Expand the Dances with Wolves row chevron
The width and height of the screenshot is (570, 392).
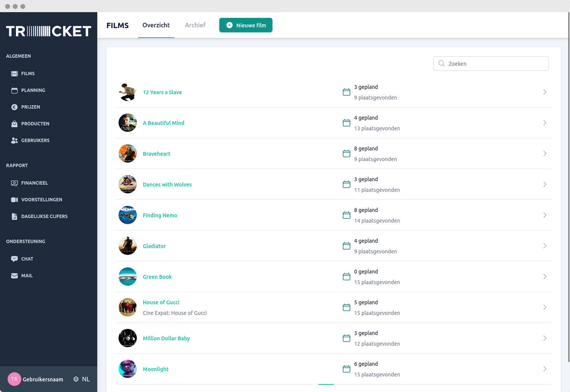[x=545, y=184]
